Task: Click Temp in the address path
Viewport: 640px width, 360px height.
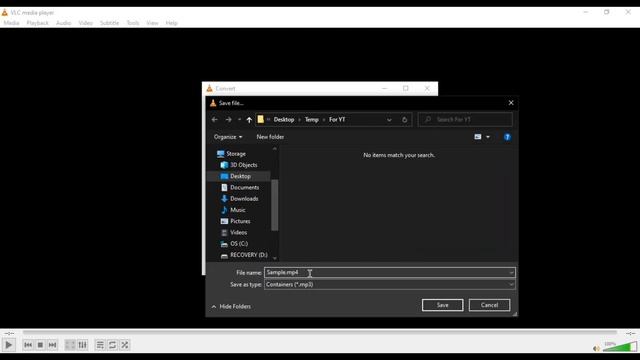Action: [311, 120]
